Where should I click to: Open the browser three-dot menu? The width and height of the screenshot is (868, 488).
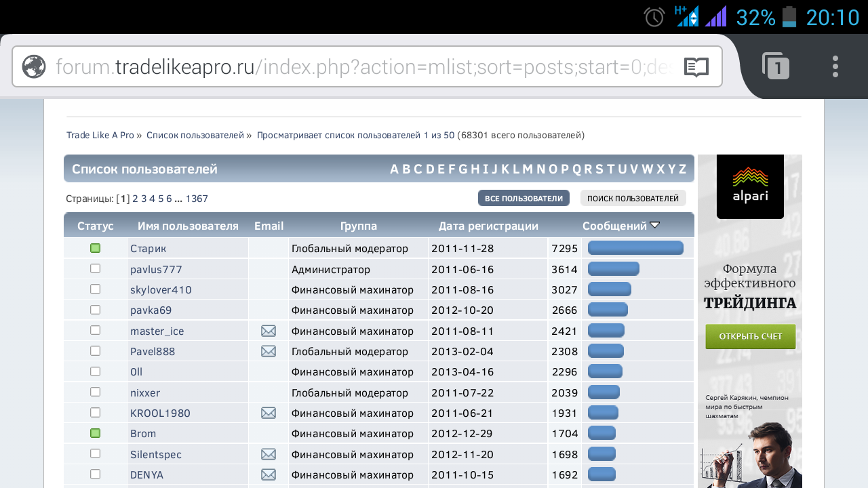click(835, 66)
